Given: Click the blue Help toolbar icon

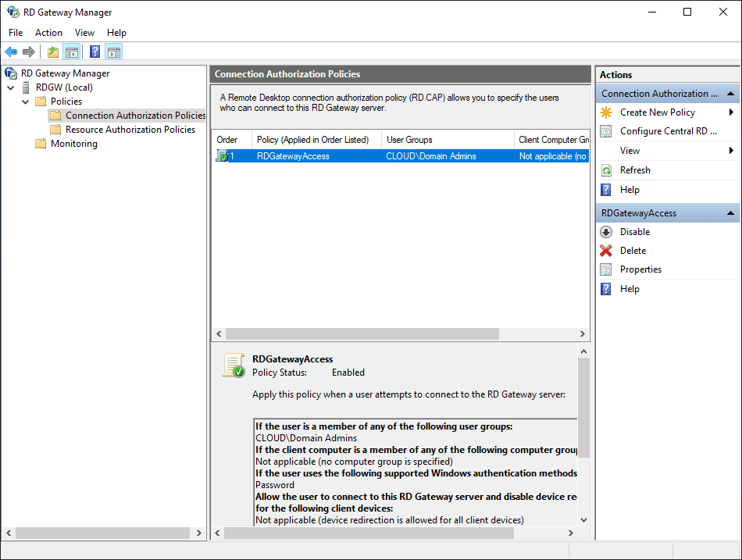Looking at the screenshot, I should point(95,52).
